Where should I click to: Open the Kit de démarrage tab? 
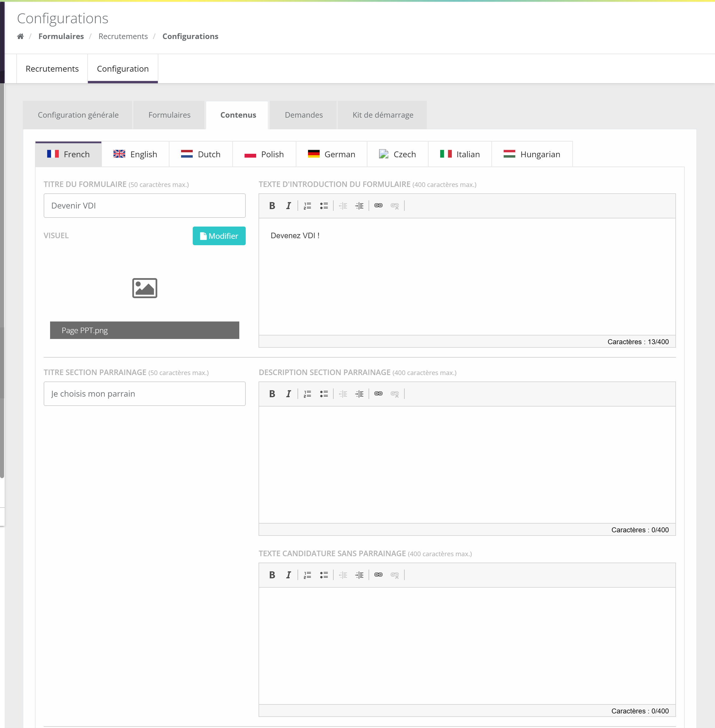pos(383,115)
